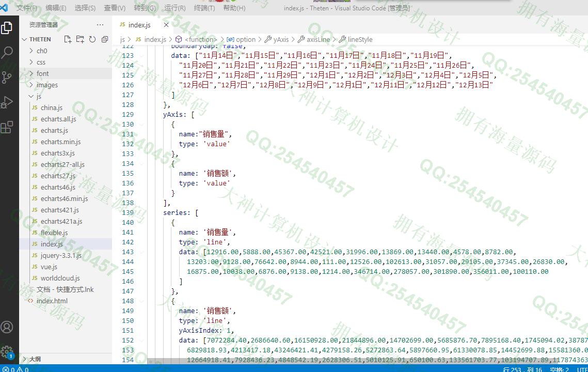Screen dimensions: 588x372
Task: Open the Search view in activity bar
Action: pos(7,53)
